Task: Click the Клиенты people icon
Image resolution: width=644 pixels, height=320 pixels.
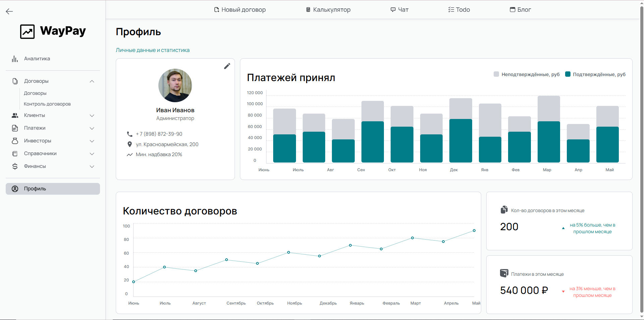Action: pyautogui.click(x=15, y=115)
